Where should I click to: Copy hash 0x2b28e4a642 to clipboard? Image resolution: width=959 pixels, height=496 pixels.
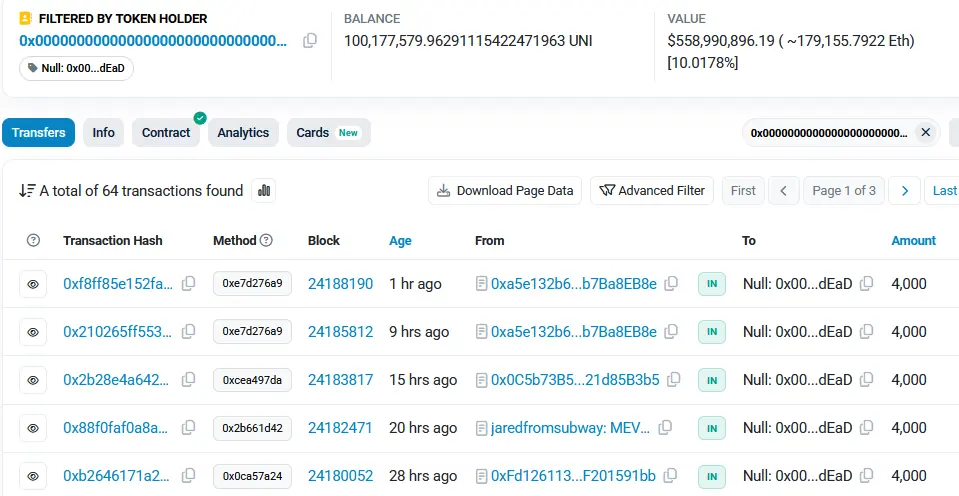coord(189,379)
